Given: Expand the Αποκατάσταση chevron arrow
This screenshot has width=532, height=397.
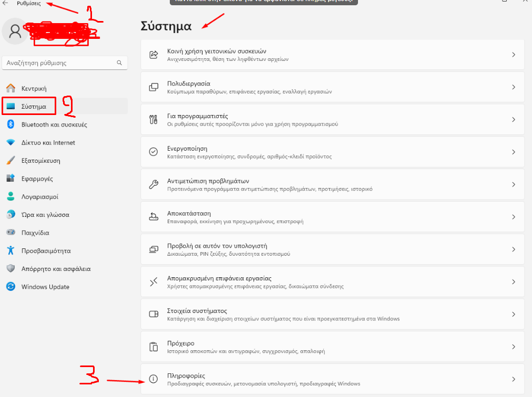Looking at the screenshot, I should [x=514, y=217].
